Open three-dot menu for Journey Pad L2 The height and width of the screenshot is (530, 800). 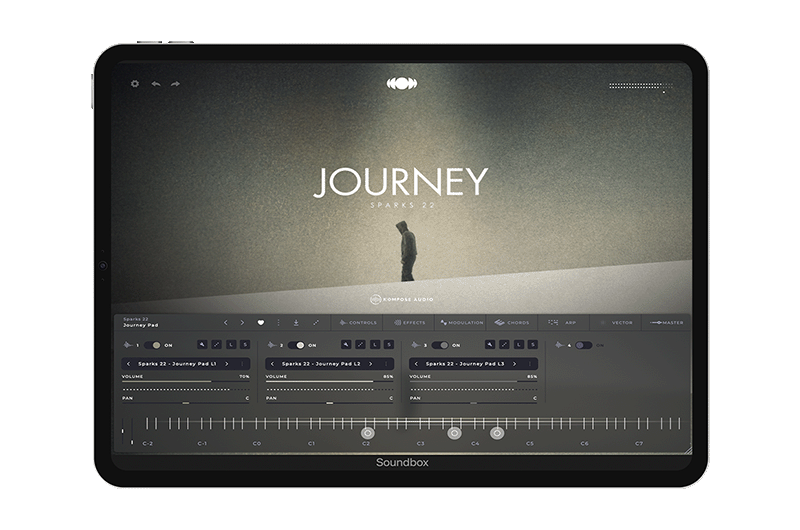click(x=386, y=364)
